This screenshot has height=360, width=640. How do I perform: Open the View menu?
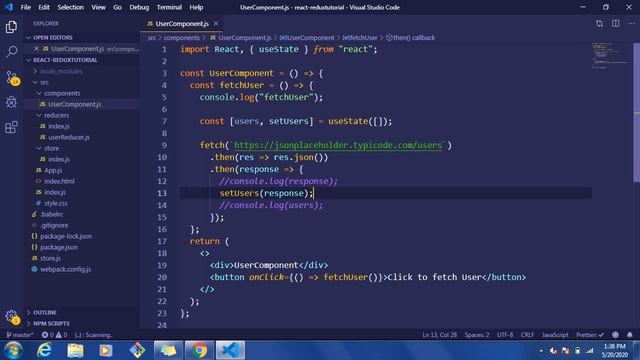(x=98, y=7)
